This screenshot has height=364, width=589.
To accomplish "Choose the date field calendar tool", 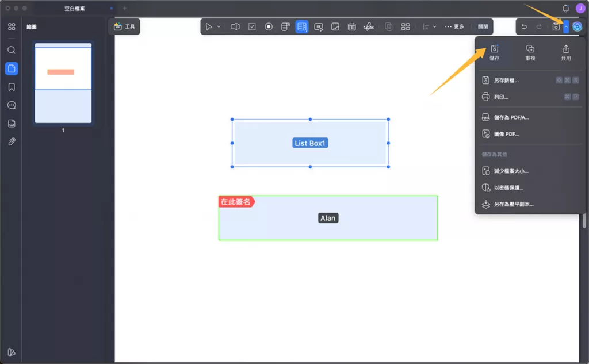I will pos(351,26).
